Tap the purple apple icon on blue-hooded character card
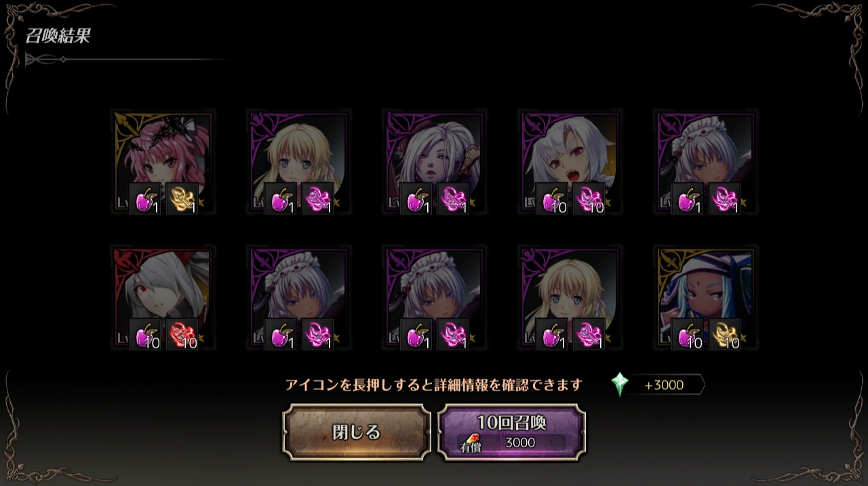The height and width of the screenshot is (486, 868). pos(688,334)
